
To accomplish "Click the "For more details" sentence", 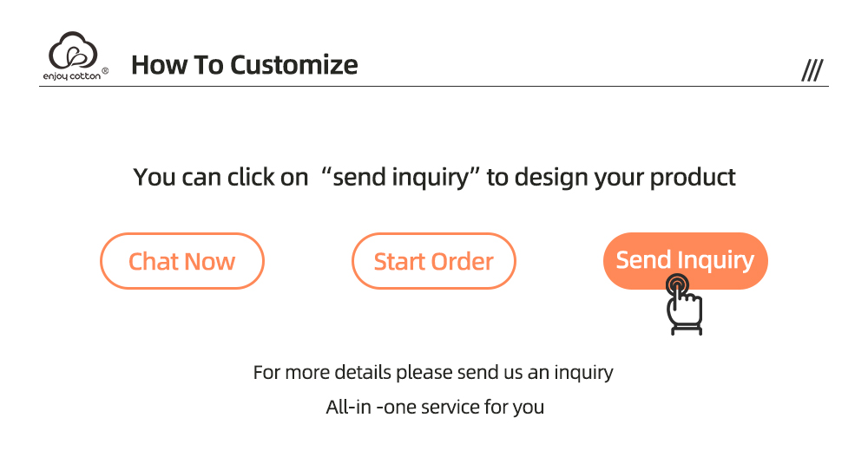I will pos(433,373).
